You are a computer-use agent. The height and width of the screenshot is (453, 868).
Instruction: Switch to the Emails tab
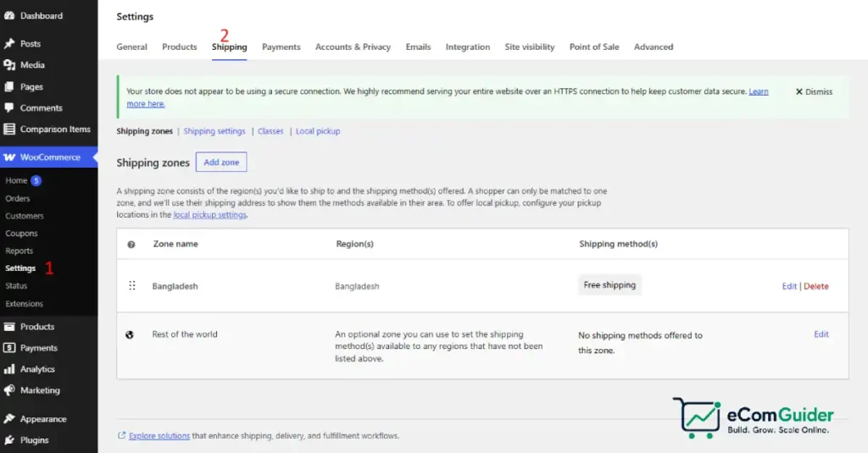418,47
